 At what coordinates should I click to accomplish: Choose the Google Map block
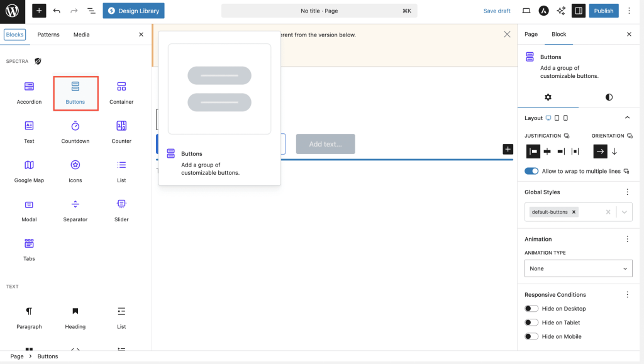29,165
